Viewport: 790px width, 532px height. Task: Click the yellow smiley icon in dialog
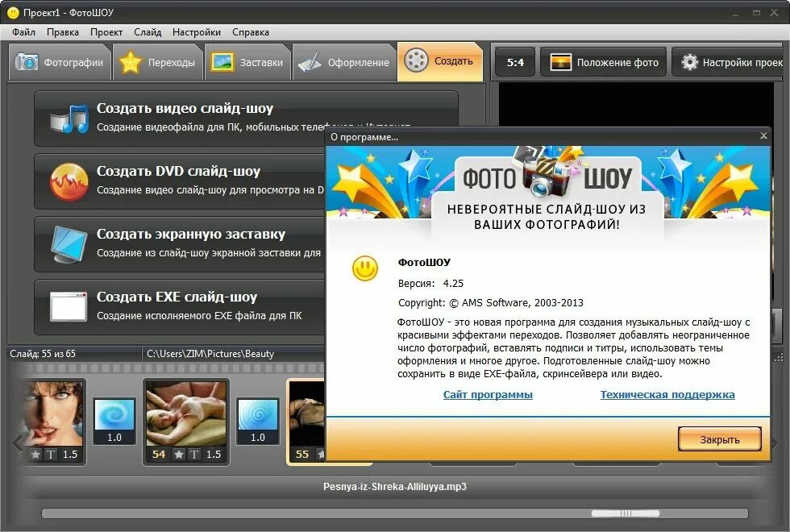pos(364,268)
